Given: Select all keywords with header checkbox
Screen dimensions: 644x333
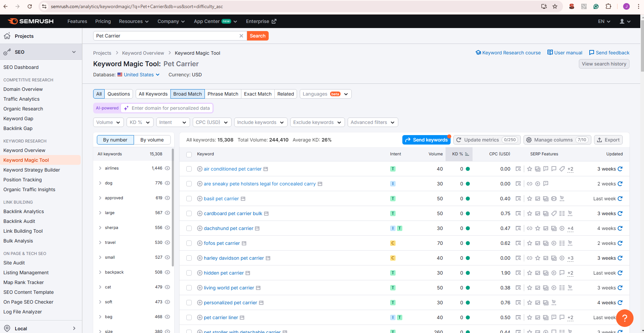Looking at the screenshot, I should pyautogui.click(x=189, y=154).
